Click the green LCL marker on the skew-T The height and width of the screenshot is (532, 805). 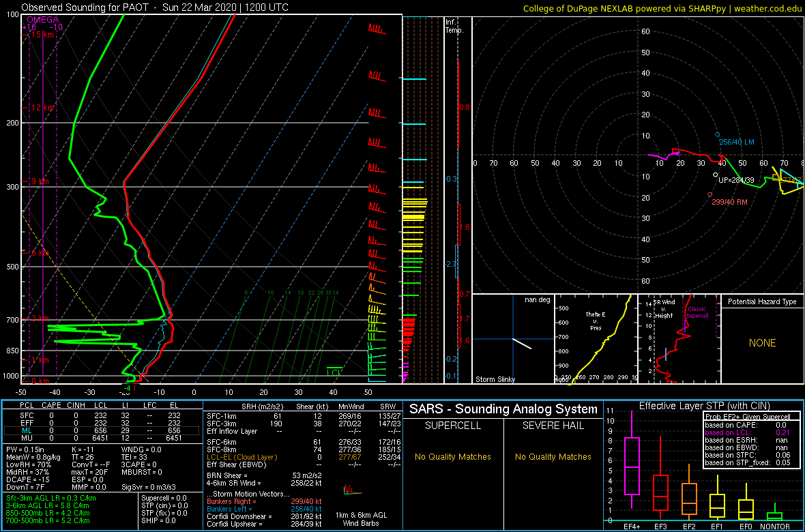(x=334, y=371)
